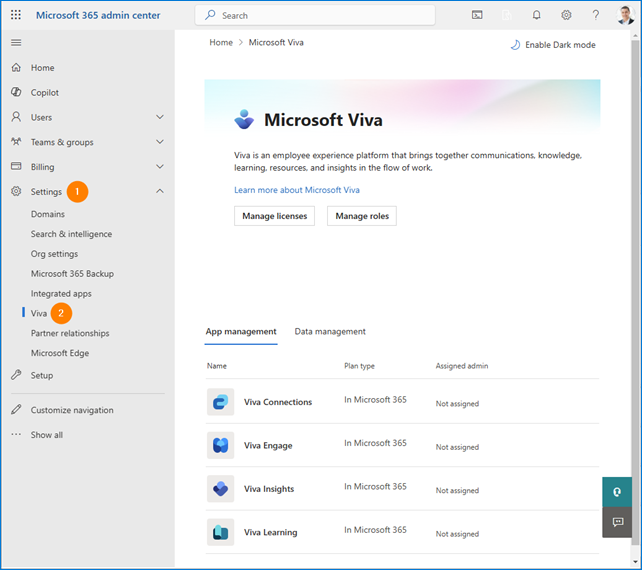Open the teal help support floating button
Screen dimensions: 642x570
pos(617,492)
